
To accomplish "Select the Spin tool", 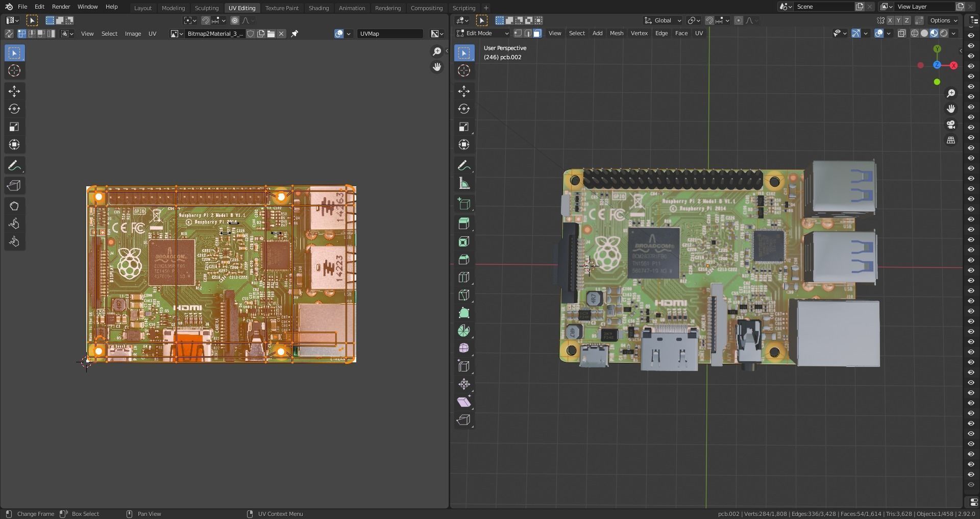I will (x=464, y=331).
